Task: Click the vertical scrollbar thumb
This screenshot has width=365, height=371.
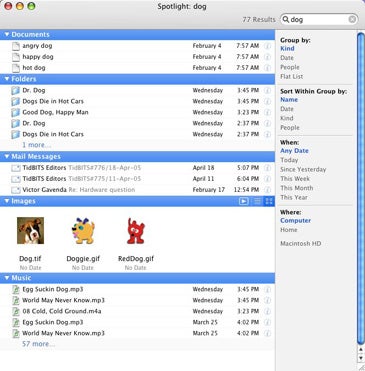Action: point(360,188)
